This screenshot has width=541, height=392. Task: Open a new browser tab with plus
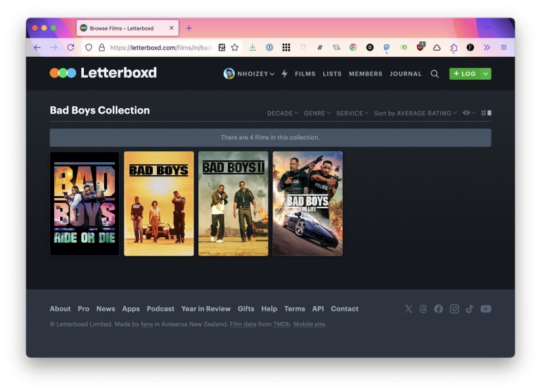pos(189,28)
